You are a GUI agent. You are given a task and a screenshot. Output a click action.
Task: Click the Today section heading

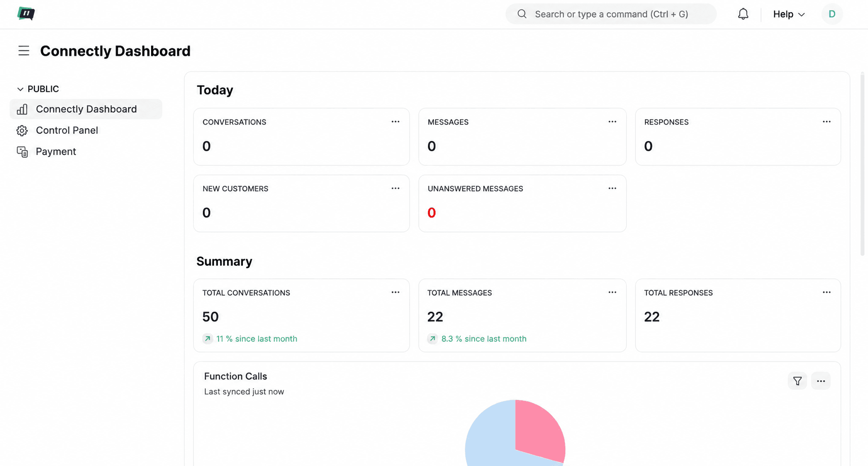215,90
